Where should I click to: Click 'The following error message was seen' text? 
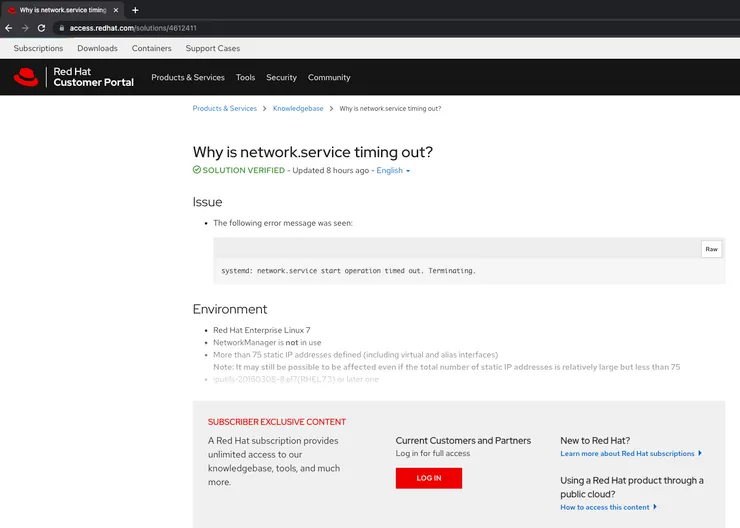pos(283,223)
